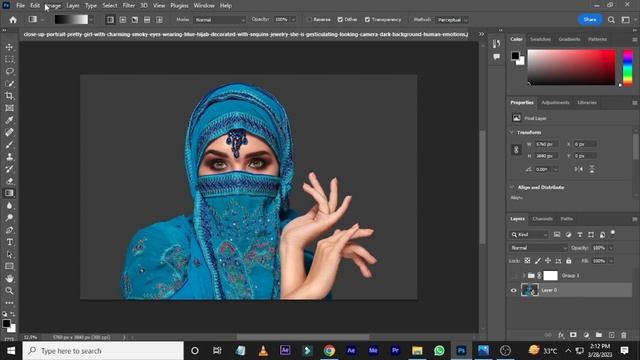Viewport: 640px width, 360px height.
Task: Collapse the Align and Distribute section
Action: (512, 187)
